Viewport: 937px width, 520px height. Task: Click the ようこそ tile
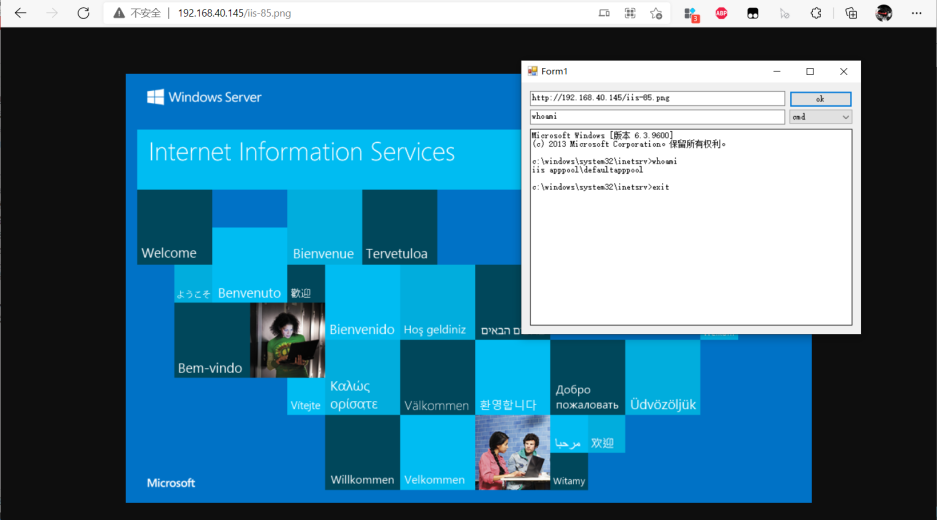point(193,284)
